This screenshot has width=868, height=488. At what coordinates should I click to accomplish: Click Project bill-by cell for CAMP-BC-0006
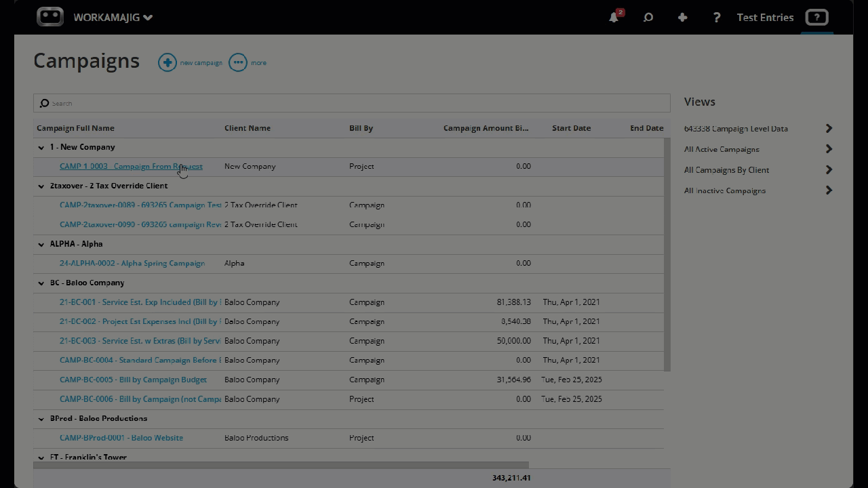[x=361, y=399]
